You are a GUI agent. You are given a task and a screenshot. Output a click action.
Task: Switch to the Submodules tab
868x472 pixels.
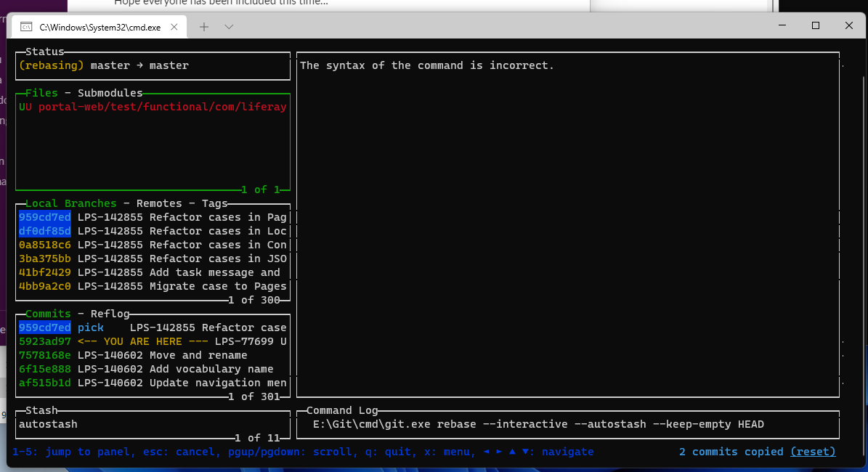110,93
